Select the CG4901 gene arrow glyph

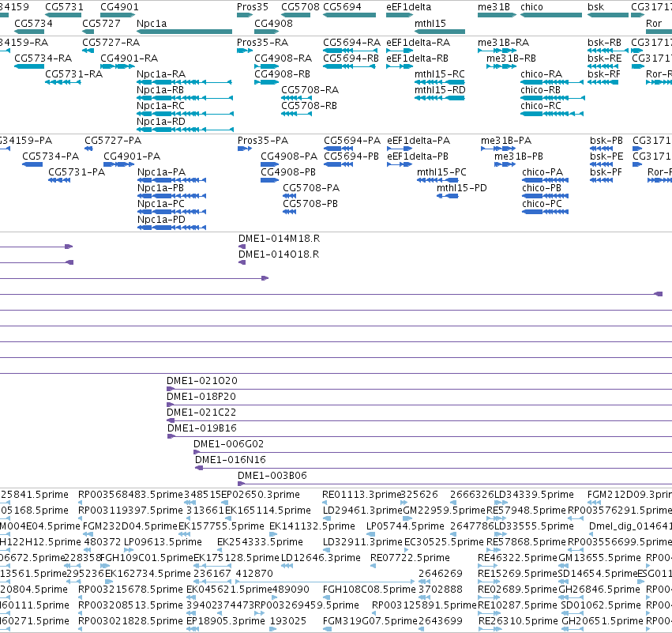(x=118, y=15)
